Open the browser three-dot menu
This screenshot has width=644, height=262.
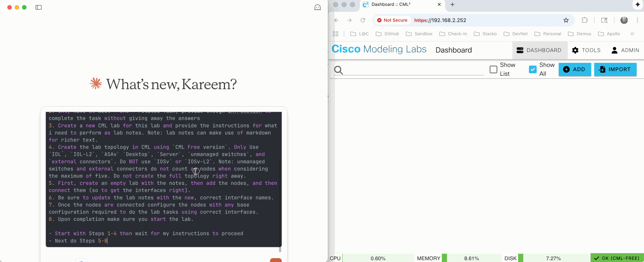pyautogui.click(x=637, y=20)
